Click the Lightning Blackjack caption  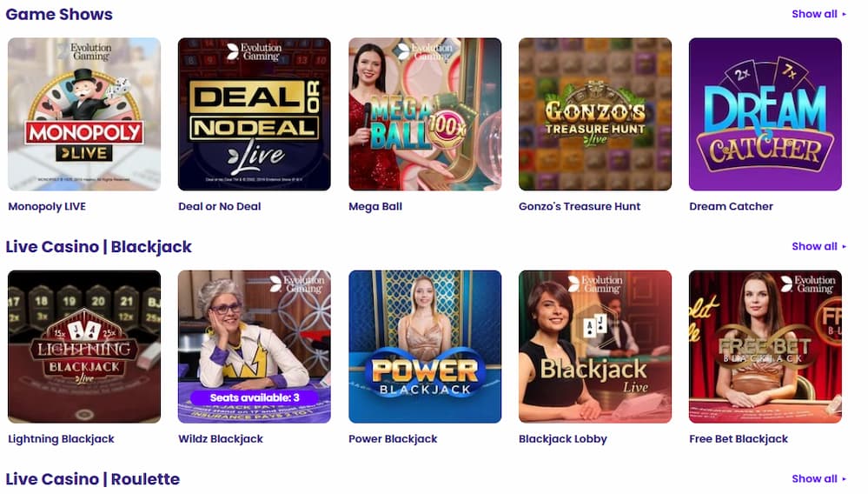point(61,439)
